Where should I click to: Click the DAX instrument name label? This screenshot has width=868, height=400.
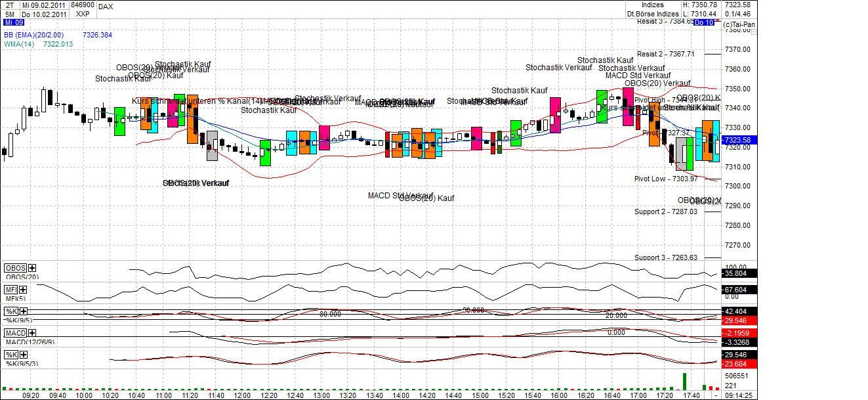[105, 6]
